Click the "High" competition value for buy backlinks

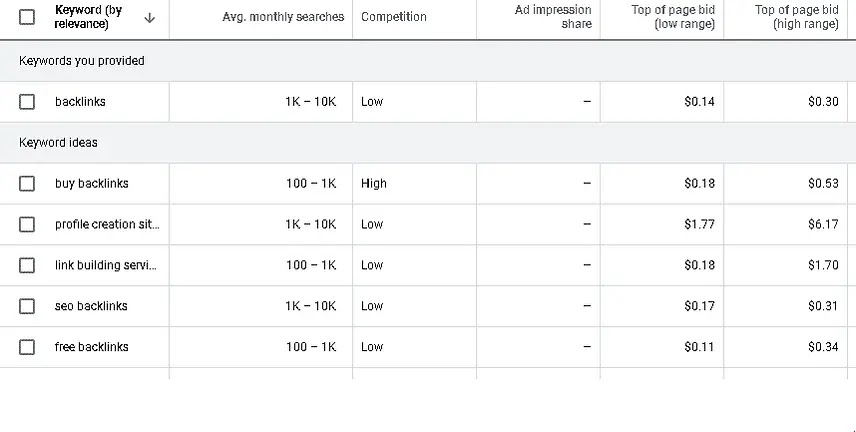[x=374, y=184]
